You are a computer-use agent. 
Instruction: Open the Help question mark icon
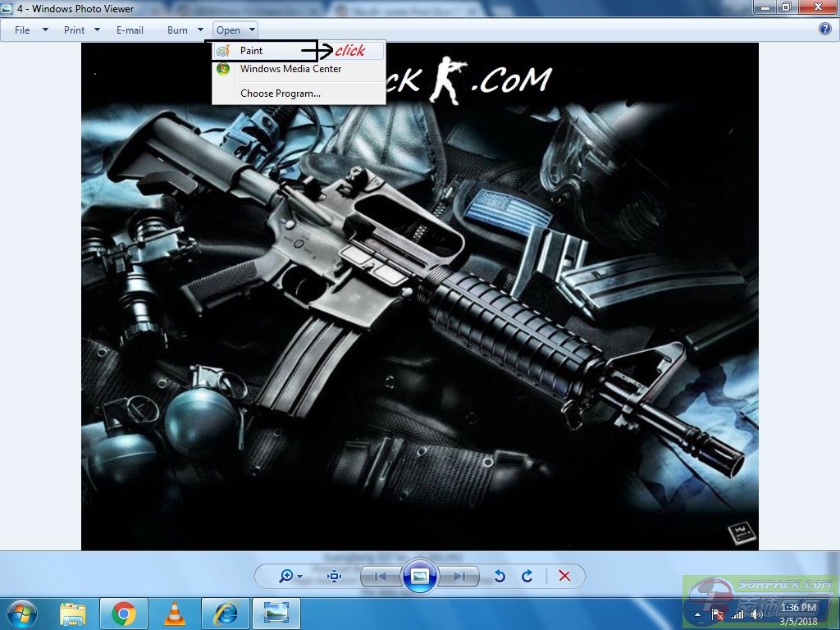click(x=825, y=30)
